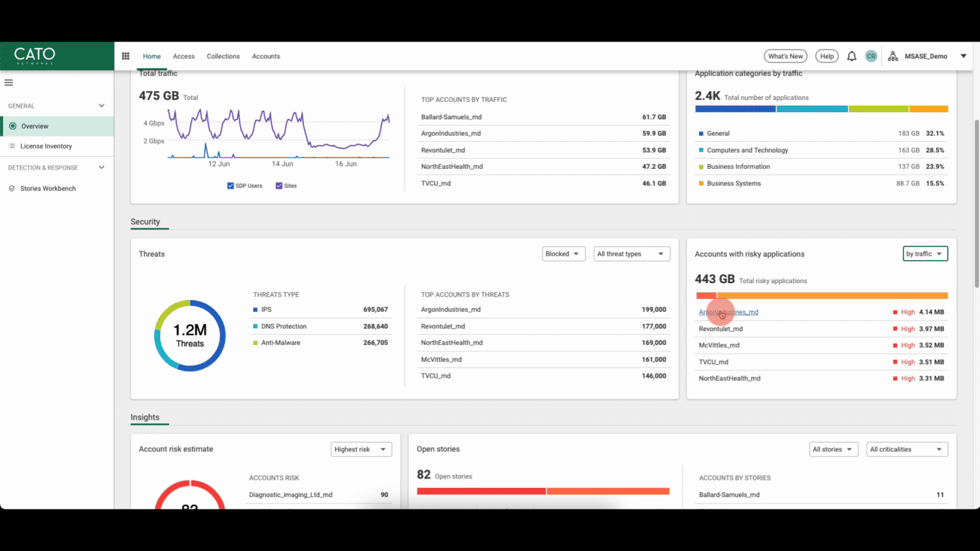
Task: Open the Blocked threats dropdown
Action: click(563, 254)
